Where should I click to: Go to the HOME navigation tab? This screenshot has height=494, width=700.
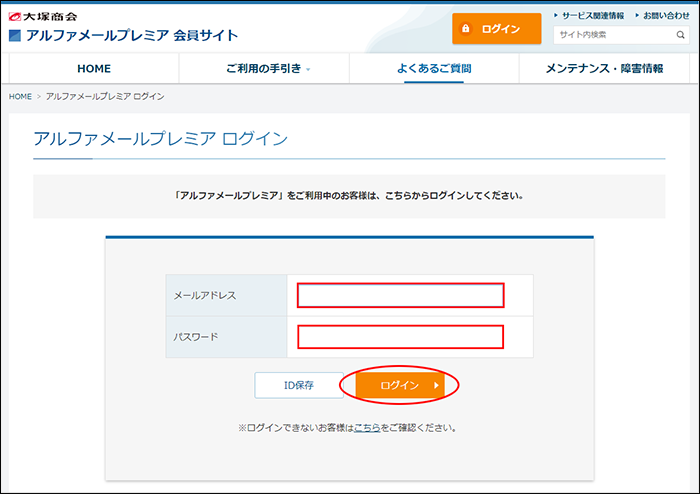click(94, 68)
